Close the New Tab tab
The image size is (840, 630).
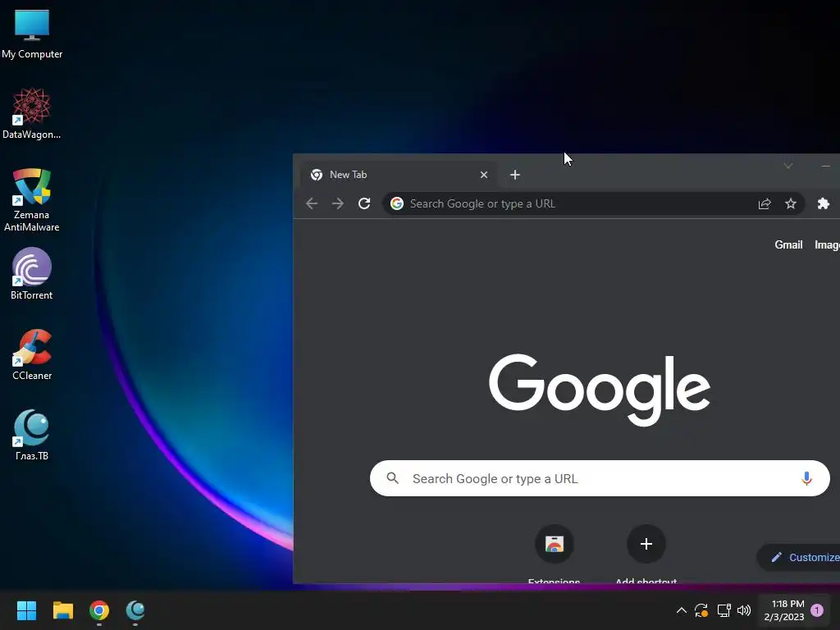click(x=484, y=175)
